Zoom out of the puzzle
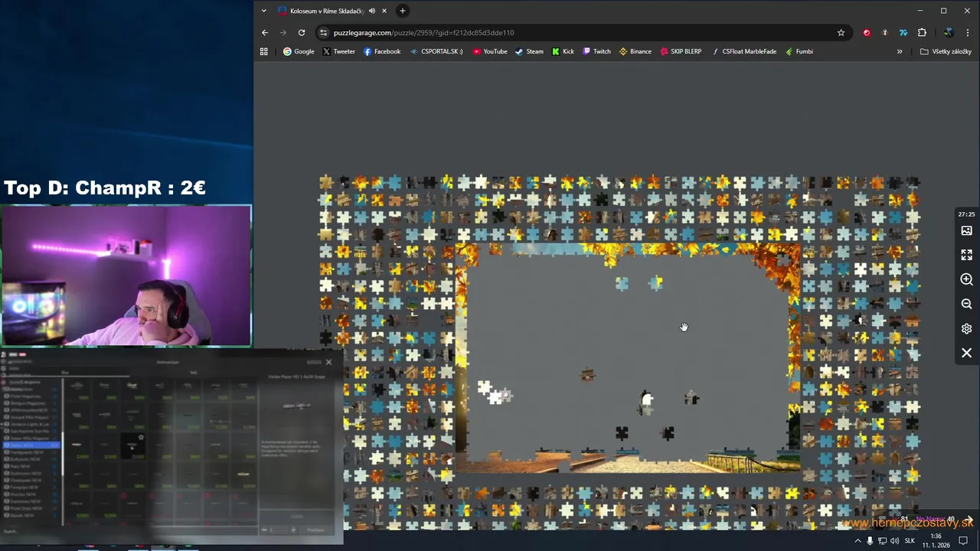Screen dimensions: 980x551 click(966, 304)
